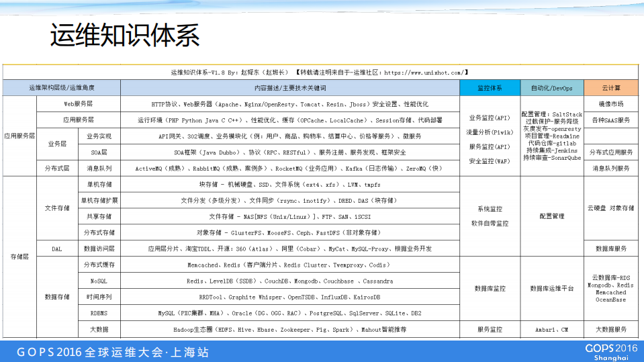
Task: Select the 监控体系 column header
Action: (x=490, y=88)
